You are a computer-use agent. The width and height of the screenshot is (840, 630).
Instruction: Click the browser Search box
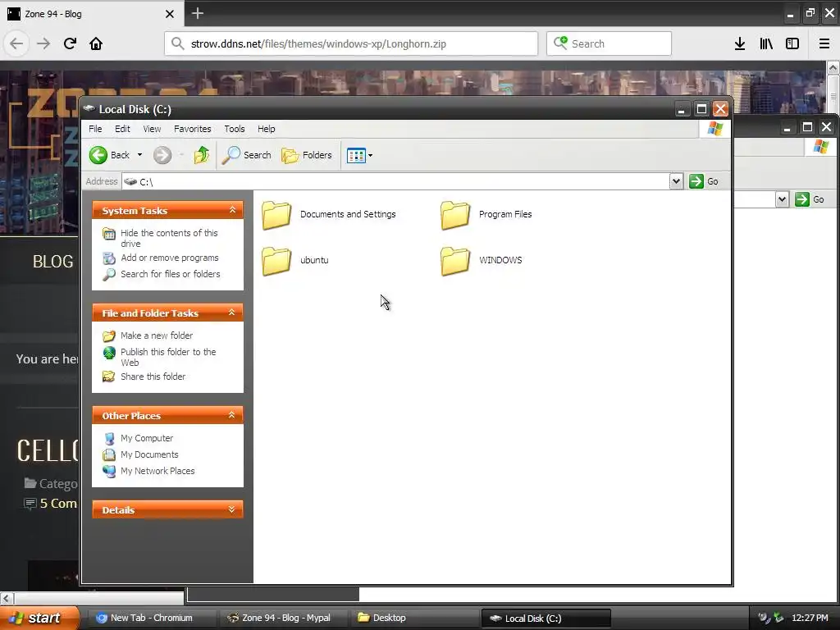[x=609, y=44]
